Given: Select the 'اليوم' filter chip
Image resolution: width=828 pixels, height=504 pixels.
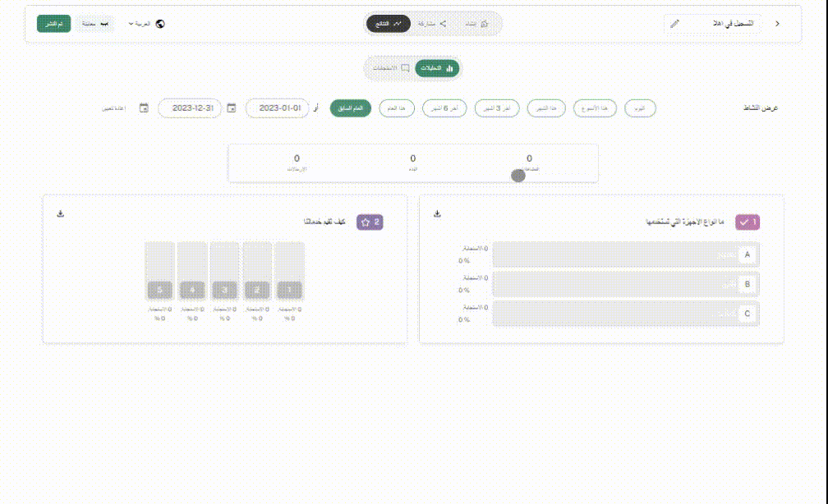Looking at the screenshot, I should pyautogui.click(x=640, y=108).
